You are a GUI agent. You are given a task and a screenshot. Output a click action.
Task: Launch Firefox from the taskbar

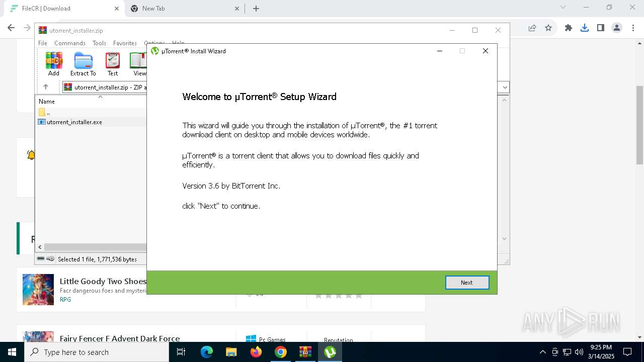point(256,352)
